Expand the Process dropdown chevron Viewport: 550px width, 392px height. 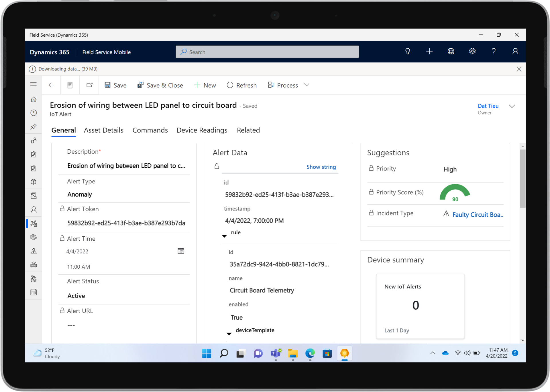pyautogui.click(x=307, y=85)
